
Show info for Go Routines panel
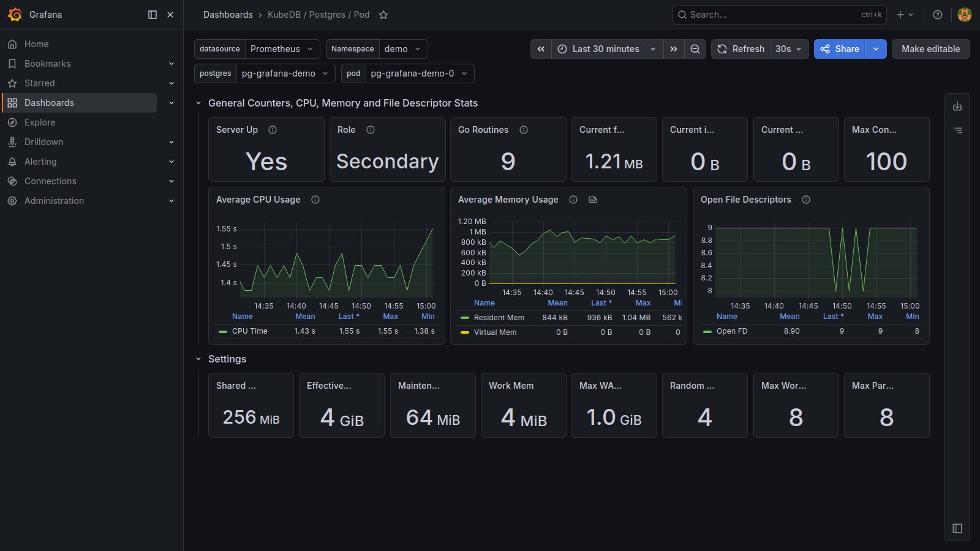coord(524,130)
